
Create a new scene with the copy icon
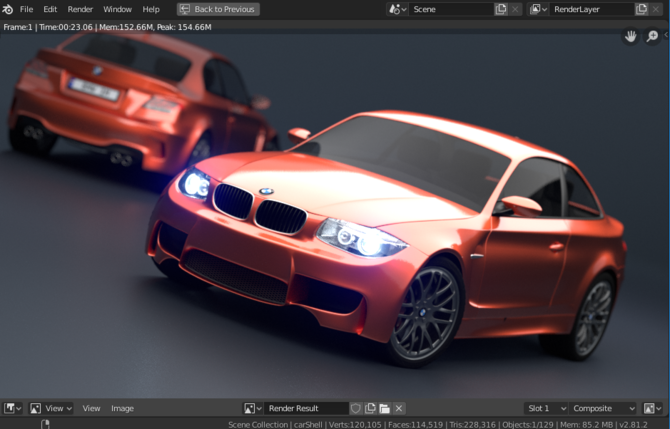click(501, 9)
